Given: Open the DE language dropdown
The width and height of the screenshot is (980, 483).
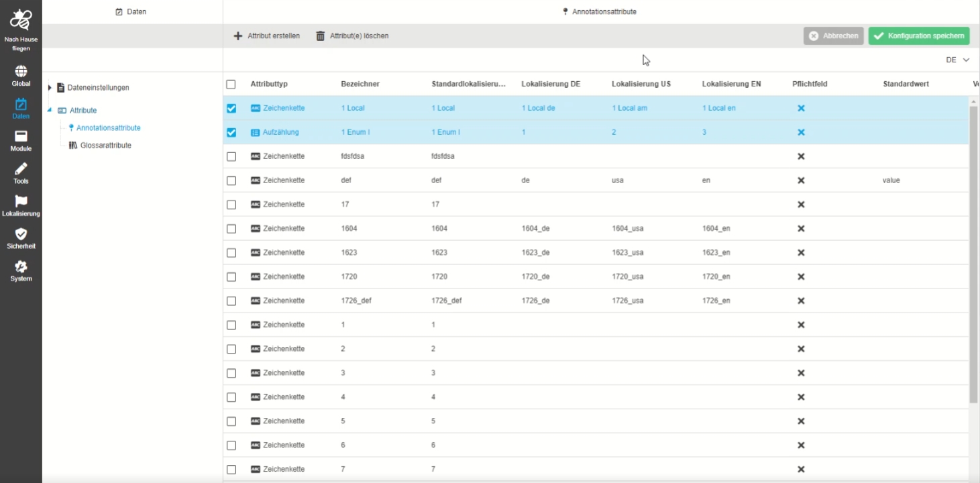Looking at the screenshot, I should pos(957,60).
